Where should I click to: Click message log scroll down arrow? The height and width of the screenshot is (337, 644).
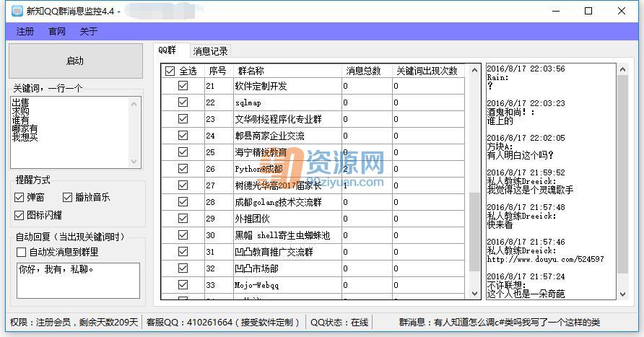pyautogui.click(x=622, y=294)
